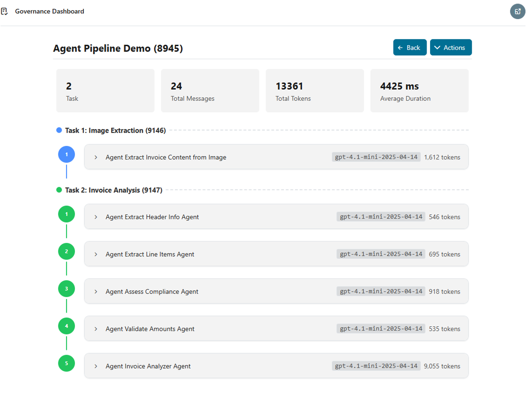Go back using the Back button
This screenshot has height=408, width=532.
tap(410, 47)
